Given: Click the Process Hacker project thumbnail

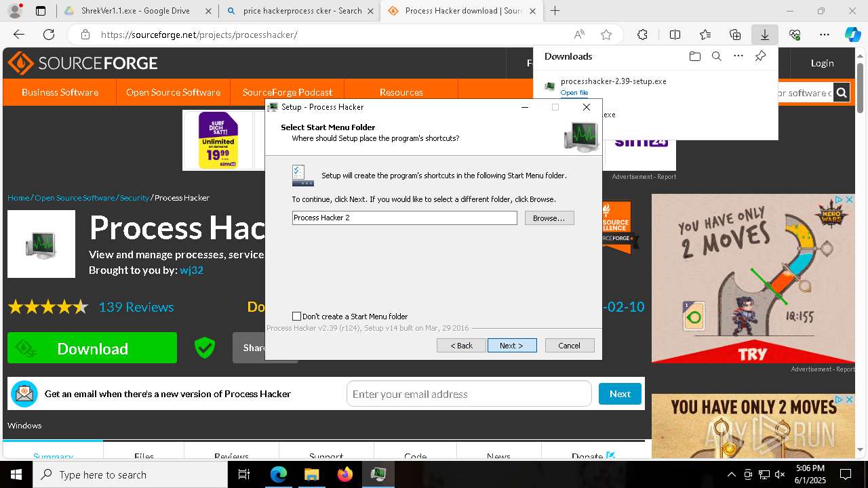Looking at the screenshot, I should tap(41, 244).
